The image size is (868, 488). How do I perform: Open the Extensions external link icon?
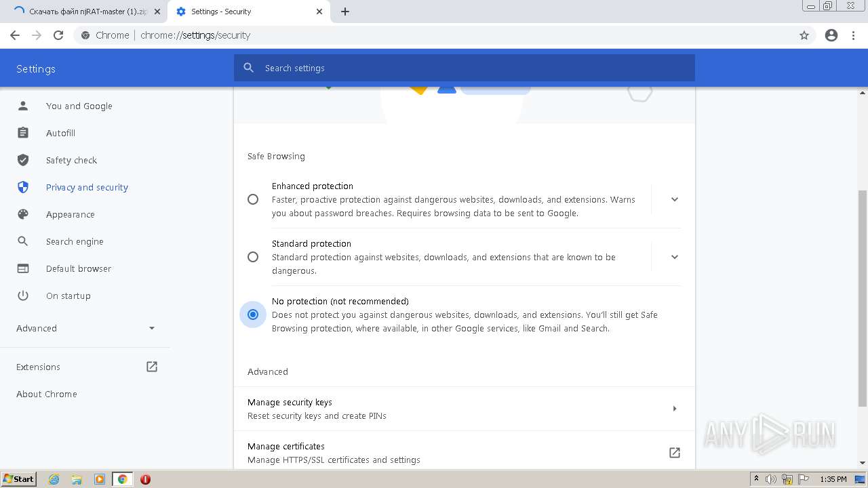point(152,367)
